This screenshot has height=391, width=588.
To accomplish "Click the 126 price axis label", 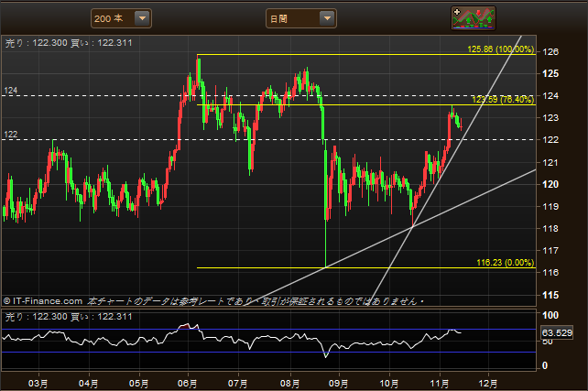I will click(x=550, y=51).
